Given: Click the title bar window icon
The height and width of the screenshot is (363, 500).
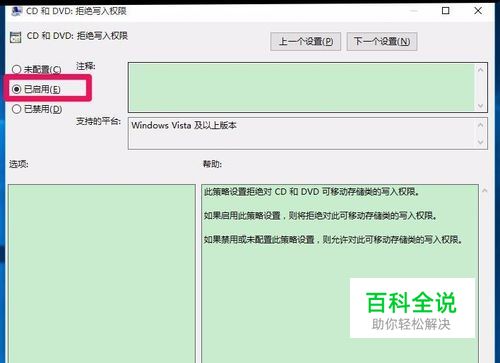Looking at the screenshot, I should tap(16, 11).
